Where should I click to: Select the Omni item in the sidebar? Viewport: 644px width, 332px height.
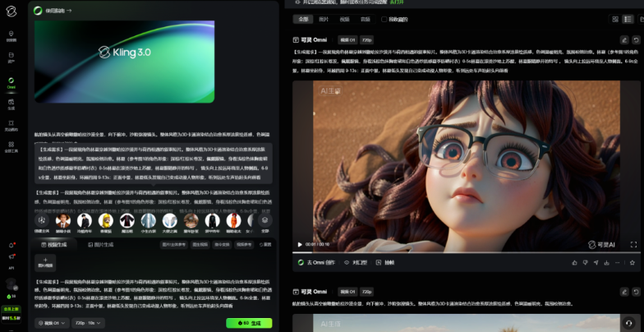[x=11, y=82]
